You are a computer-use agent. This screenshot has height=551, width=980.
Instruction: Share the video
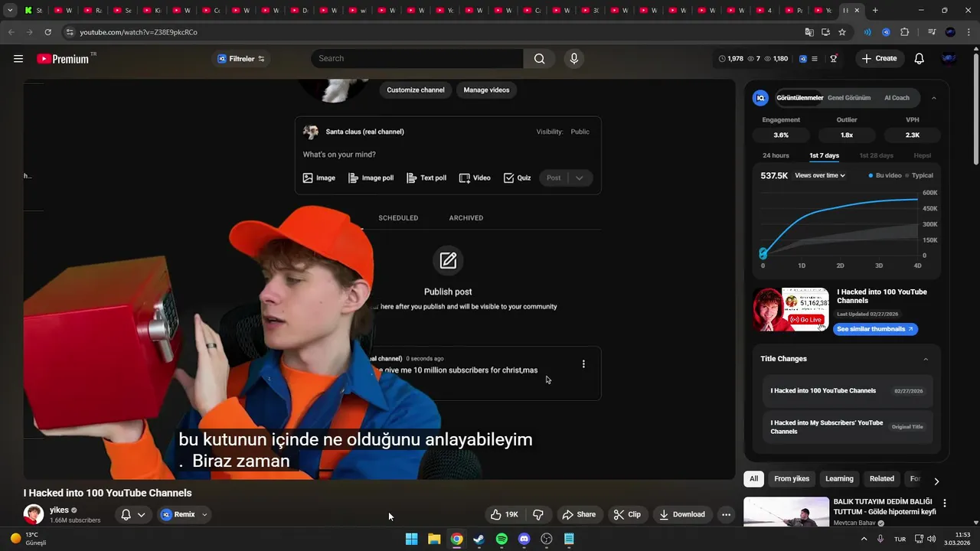click(x=579, y=514)
